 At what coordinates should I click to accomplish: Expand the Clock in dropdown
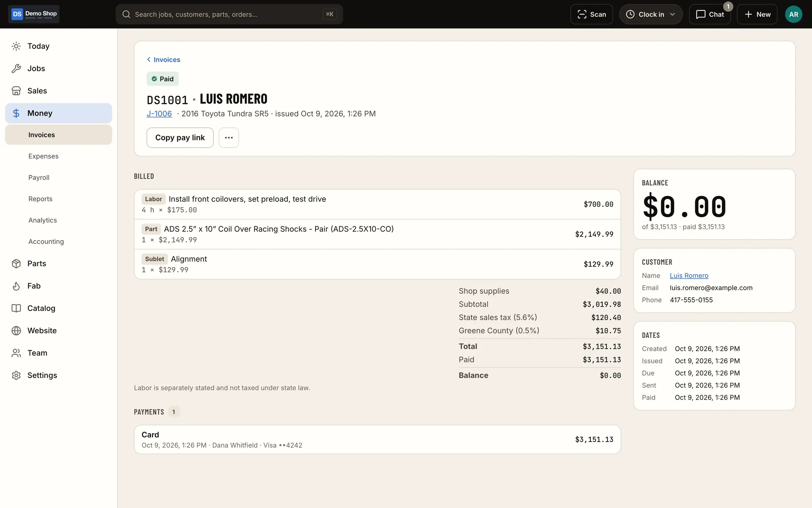click(x=651, y=14)
